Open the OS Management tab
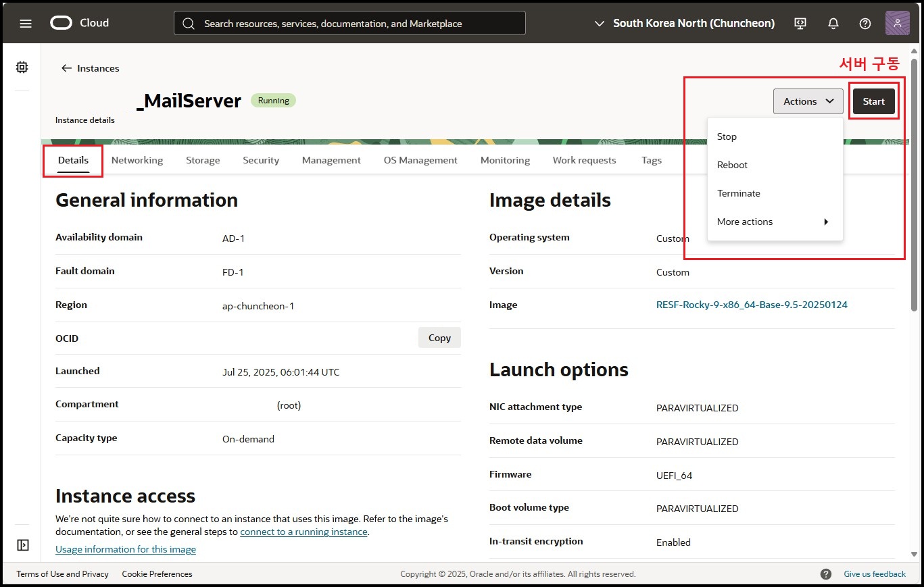The width and height of the screenshot is (924, 587). 420,160
